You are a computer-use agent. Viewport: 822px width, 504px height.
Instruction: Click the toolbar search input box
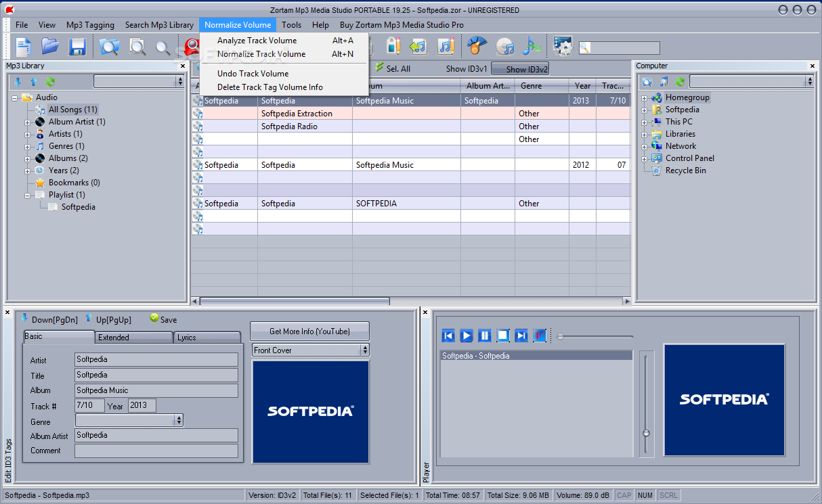(x=619, y=47)
